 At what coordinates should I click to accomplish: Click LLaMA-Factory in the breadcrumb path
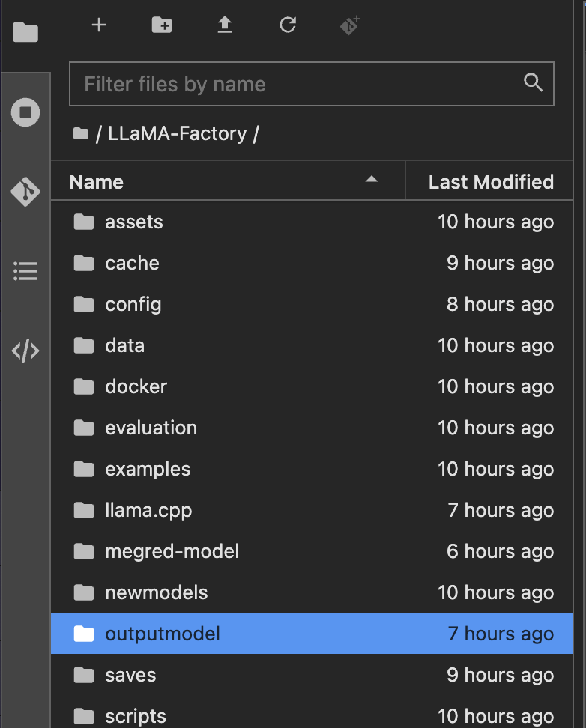click(x=177, y=134)
